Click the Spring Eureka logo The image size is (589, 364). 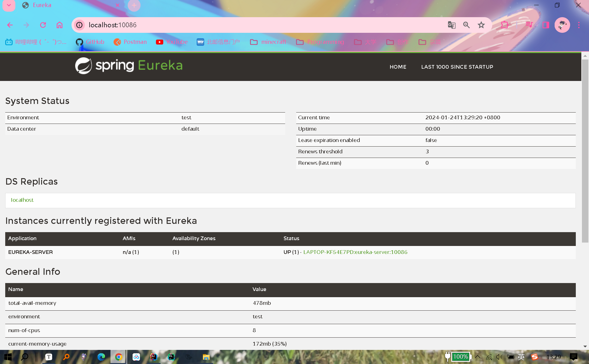coord(129,66)
